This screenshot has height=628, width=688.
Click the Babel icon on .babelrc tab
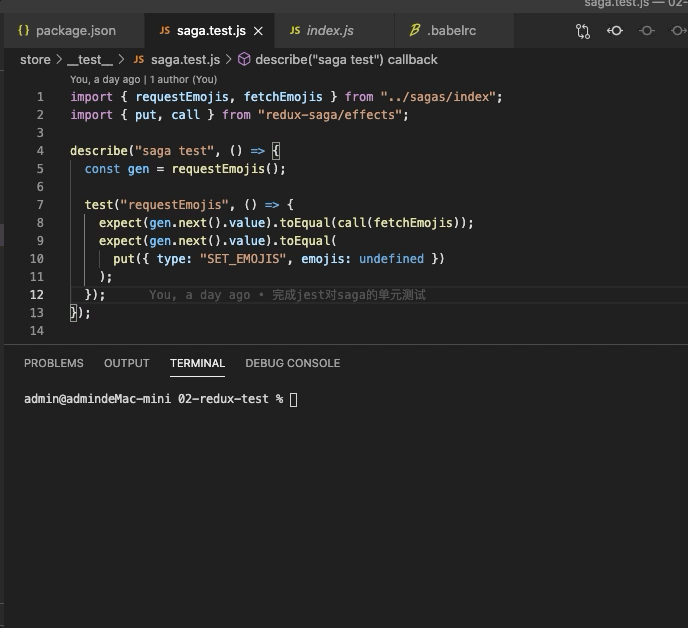pyautogui.click(x=415, y=30)
